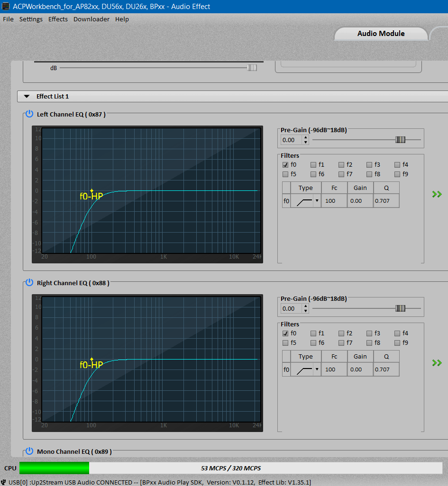Enable f8 filter in Left Channel EQ

coord(369,174)
